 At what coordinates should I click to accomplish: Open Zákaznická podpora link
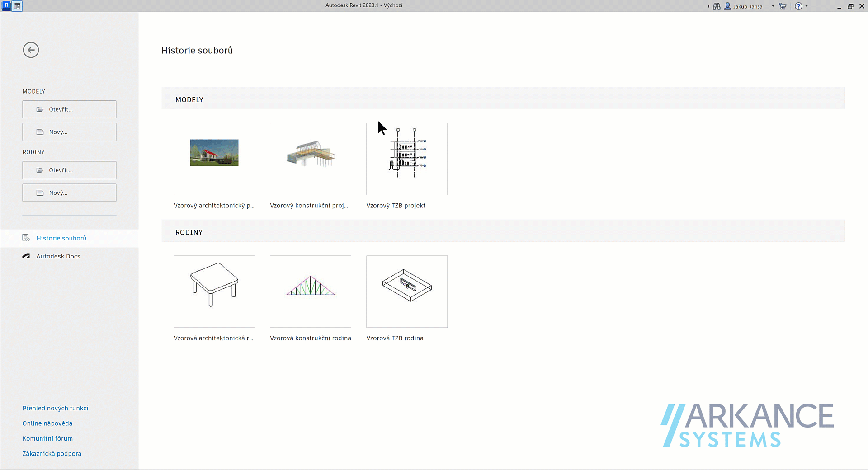point(52,454)
